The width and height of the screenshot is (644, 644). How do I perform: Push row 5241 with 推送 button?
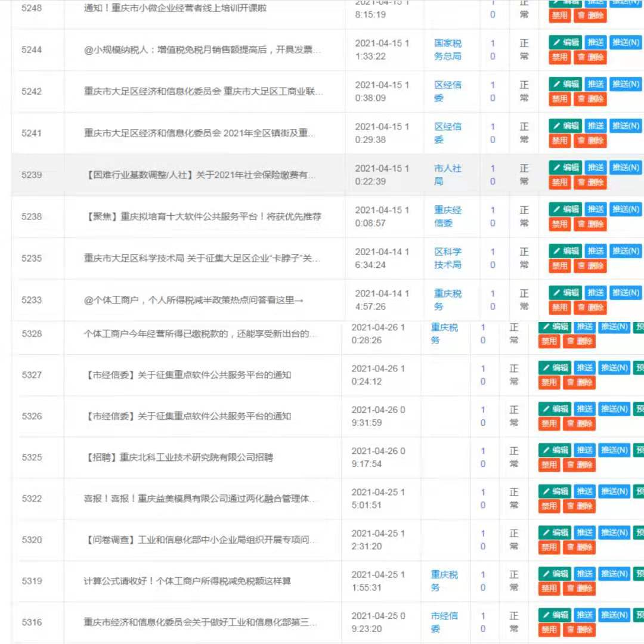click(595, 126)
